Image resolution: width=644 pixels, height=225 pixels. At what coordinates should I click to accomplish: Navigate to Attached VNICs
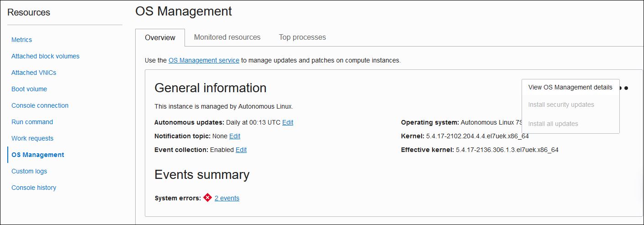pos(34,73)
